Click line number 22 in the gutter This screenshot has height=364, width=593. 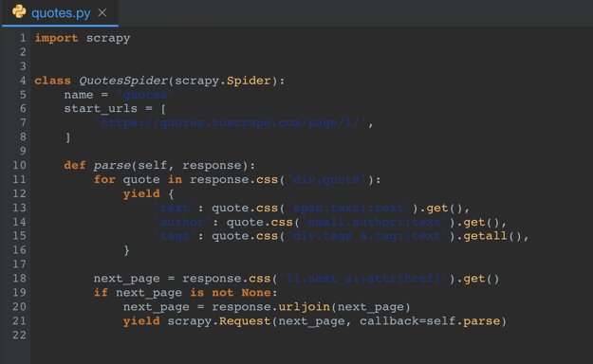(19, 335)
